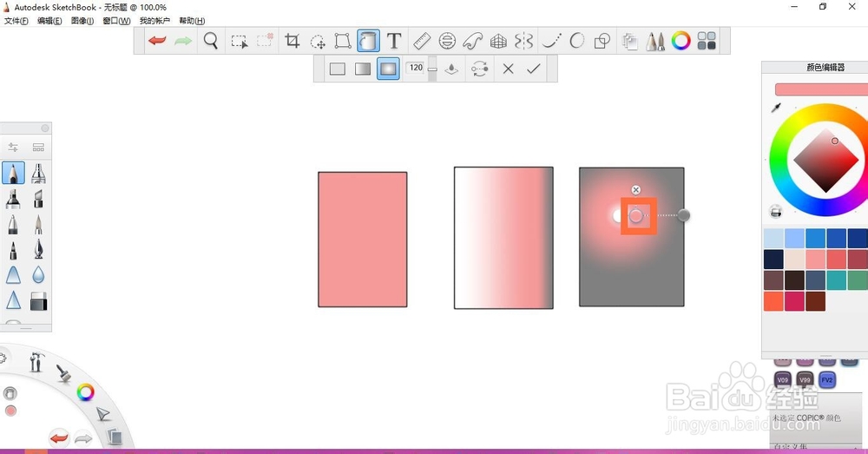Image resolution: width=868 pixels, height=454 pixels.
Task: Choose the Solid Fill mode
Action: point(337,69)
